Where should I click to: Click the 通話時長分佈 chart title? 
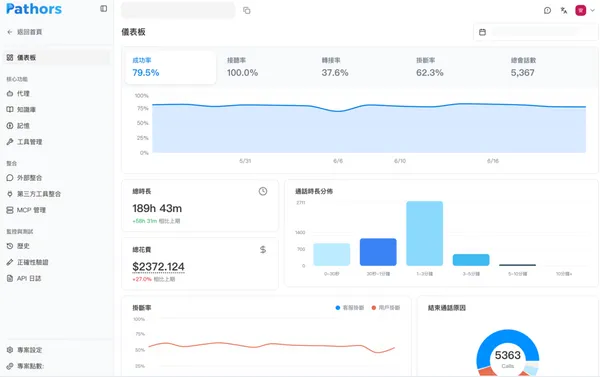click(x=314, y=191)
